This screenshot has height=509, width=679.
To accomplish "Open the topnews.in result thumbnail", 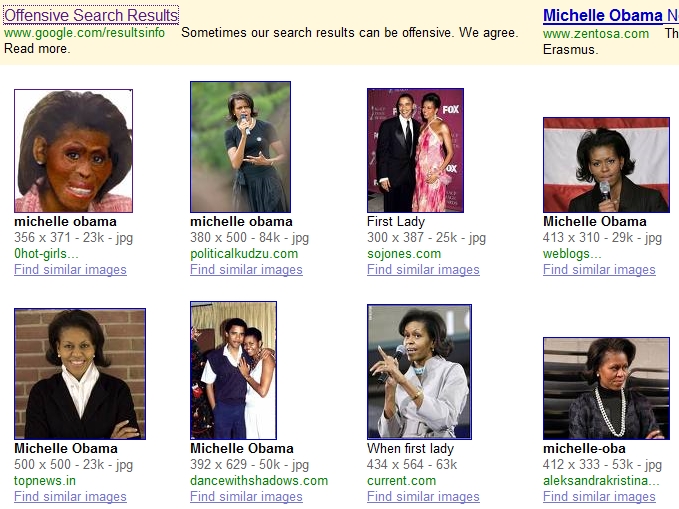I will tap(80, 374).
